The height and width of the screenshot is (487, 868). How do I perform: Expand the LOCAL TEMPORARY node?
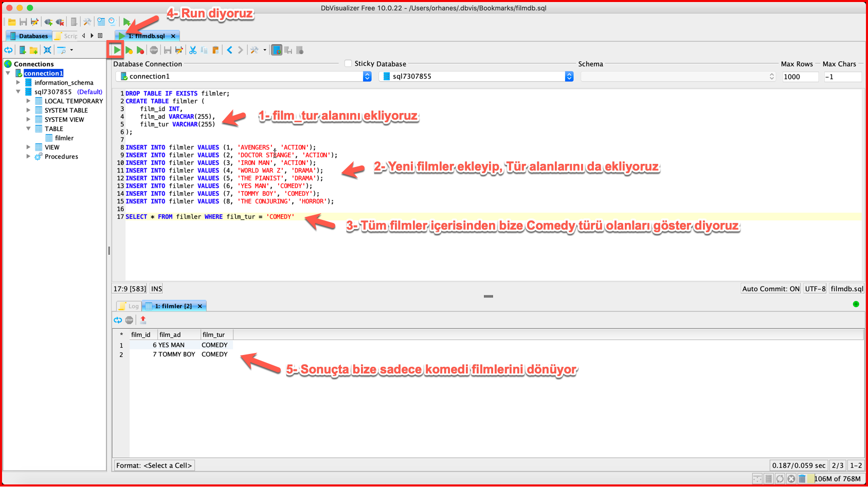(29, 101)
